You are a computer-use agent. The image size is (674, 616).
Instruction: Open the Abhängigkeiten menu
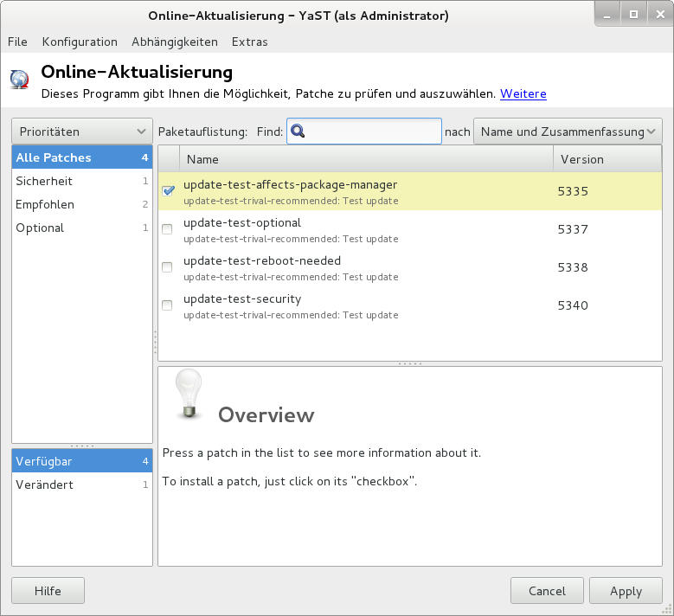(x=175, y=42)
